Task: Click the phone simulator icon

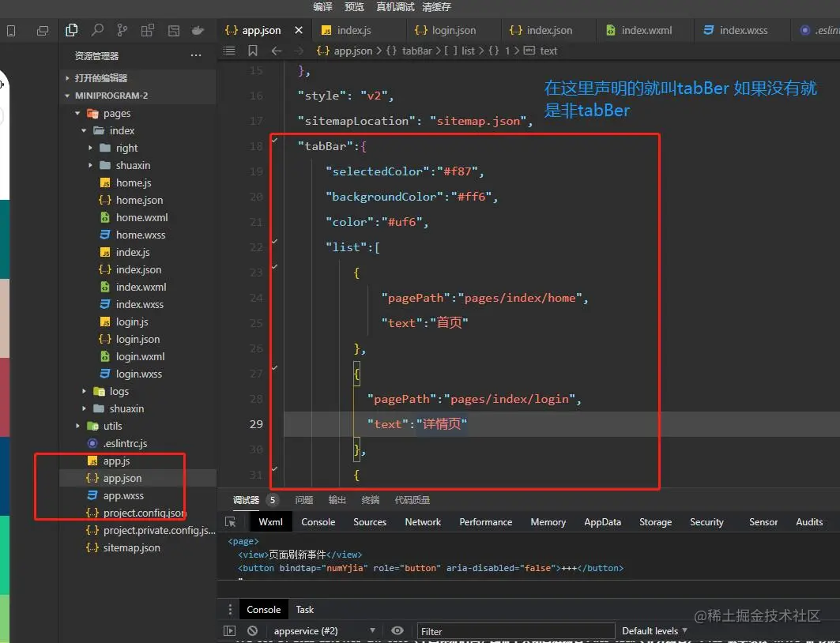Action: pyautogui.click(x=11, y=31)
